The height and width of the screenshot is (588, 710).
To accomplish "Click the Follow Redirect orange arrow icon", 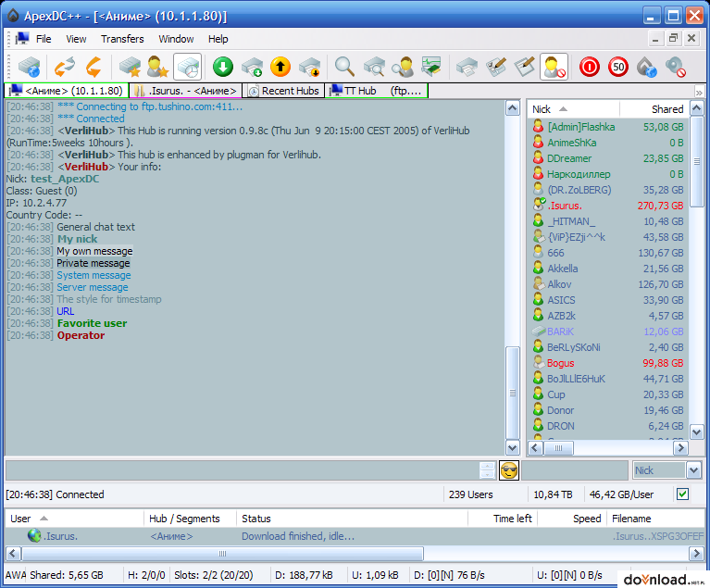I will [x=93, y=67].
